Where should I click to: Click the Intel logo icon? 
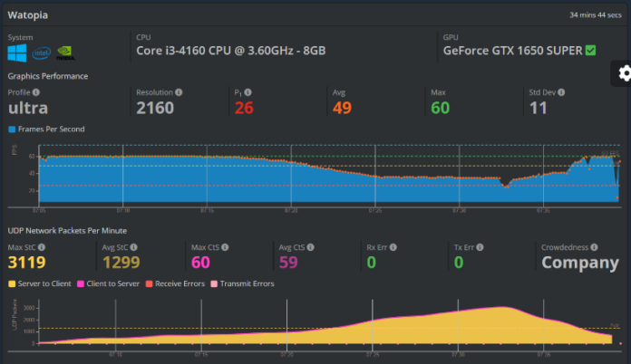tap(42, 53)
